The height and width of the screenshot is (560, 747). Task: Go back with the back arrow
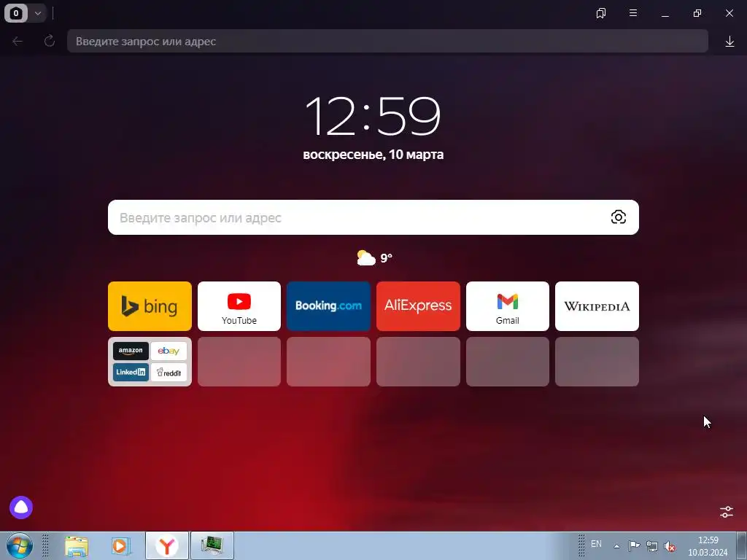click(18, 42)
